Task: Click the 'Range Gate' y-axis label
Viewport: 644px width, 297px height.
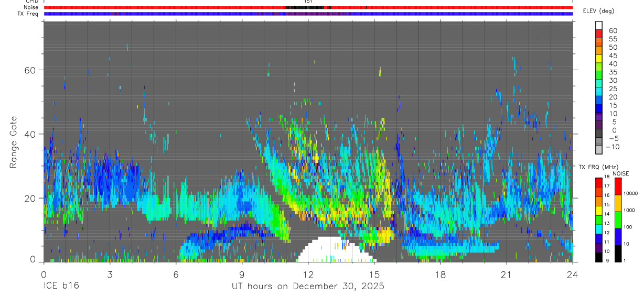Action: coord(14,142)
